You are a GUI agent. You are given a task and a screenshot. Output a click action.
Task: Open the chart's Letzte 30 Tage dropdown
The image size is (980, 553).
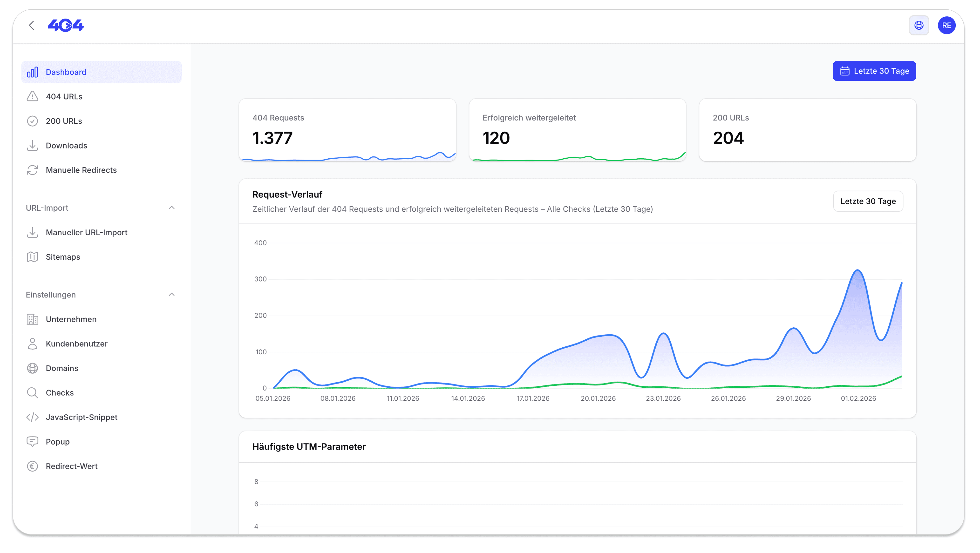[x=868, y=201]
